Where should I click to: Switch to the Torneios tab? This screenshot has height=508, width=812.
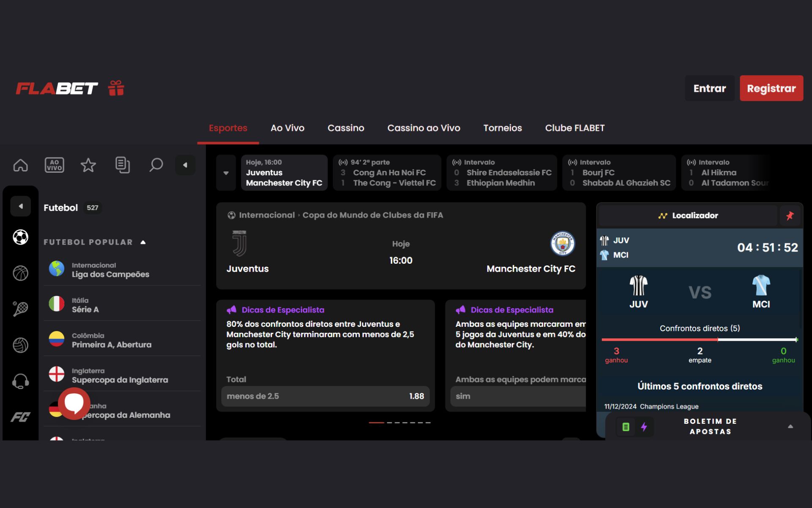point(502,128)
